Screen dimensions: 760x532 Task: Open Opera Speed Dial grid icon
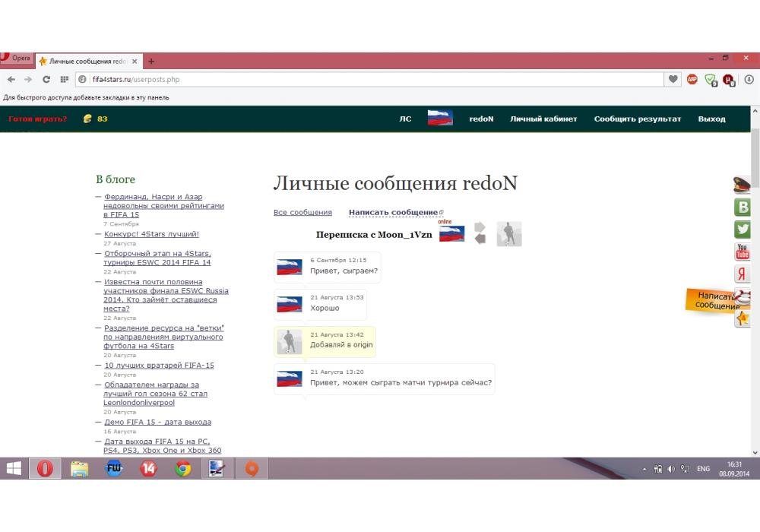pos(65,79)
